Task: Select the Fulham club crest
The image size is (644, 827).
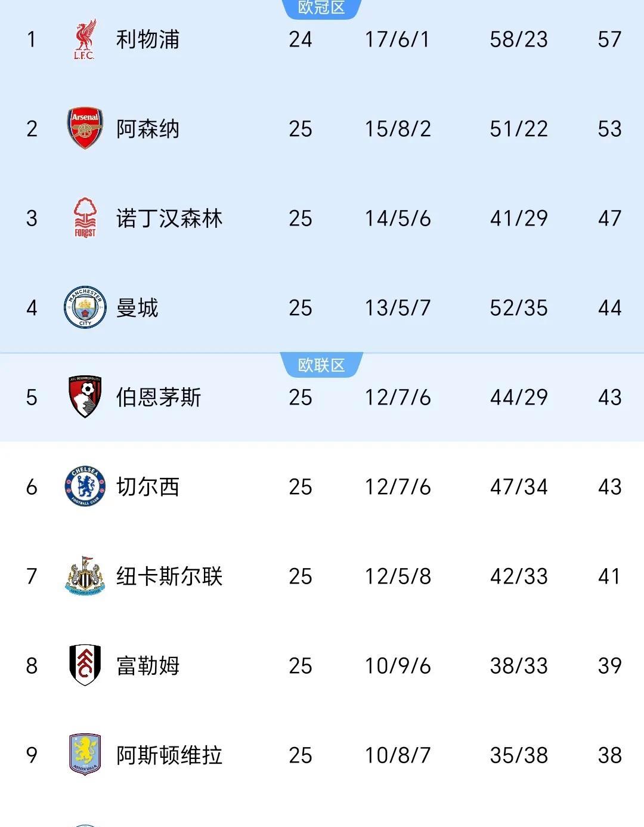Action: click(x=85, y=665)
